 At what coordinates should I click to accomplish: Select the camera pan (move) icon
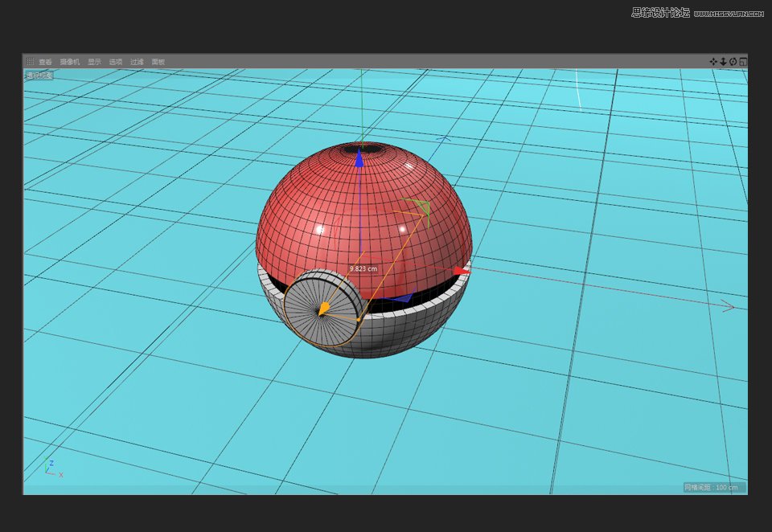pyautogui.click(x=713, y=60)
